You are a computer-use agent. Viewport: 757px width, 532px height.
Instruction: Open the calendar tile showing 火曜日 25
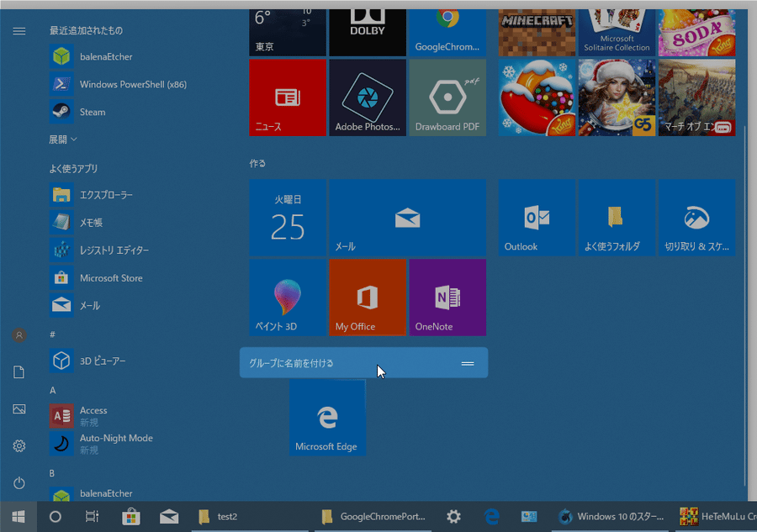pos(288,218)
